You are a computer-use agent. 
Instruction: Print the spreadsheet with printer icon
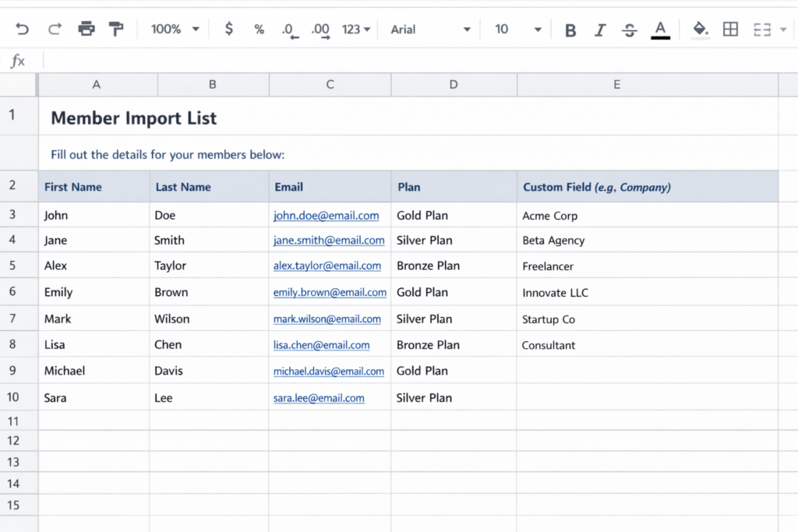[86, 29]
